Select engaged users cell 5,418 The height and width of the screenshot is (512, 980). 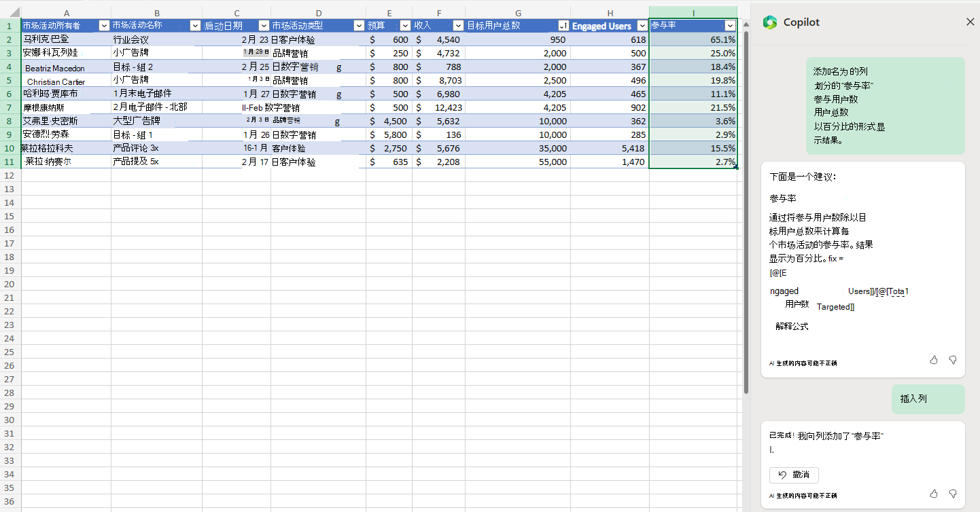tap(610, 148)
